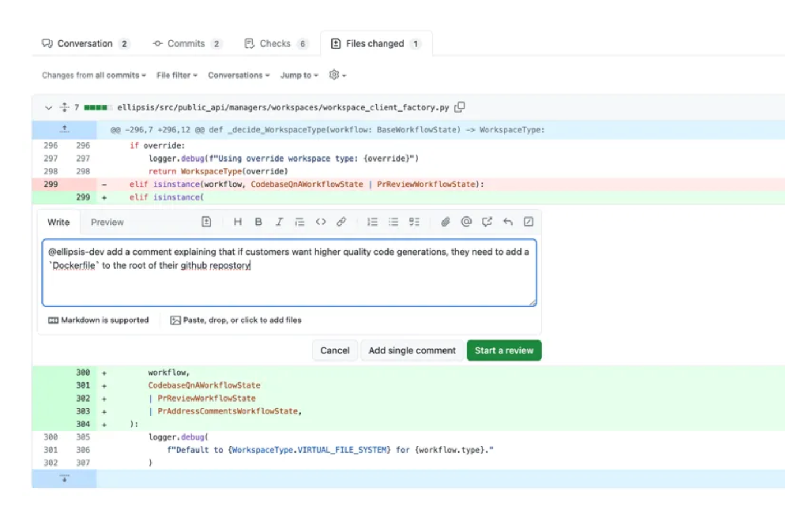812x526 pixels.
Task: Collapse the workspace_client_factory.py file diff
Action: click(x=48, y=108)
